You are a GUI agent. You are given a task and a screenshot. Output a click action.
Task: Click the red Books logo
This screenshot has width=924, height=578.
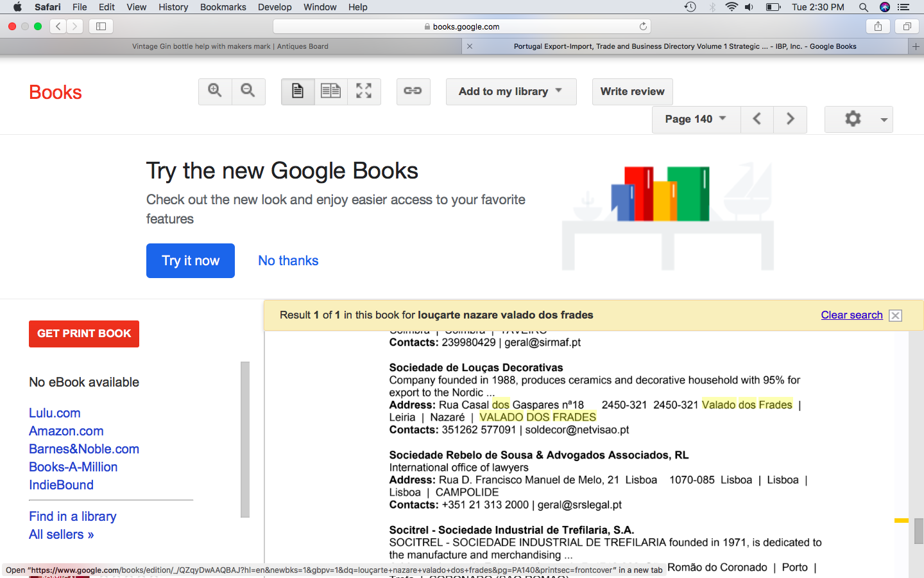click(x=55, y=92)
